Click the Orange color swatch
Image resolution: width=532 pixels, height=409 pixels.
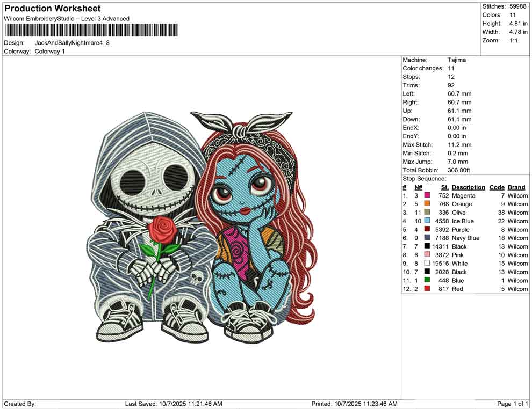[427, 203]
